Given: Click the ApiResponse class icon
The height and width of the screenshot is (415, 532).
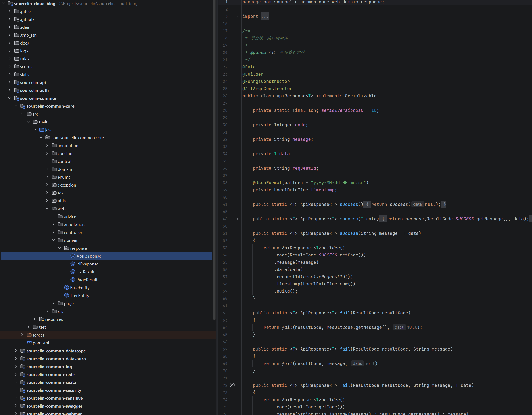Looking at the screenshot, I should coord(73,256).
